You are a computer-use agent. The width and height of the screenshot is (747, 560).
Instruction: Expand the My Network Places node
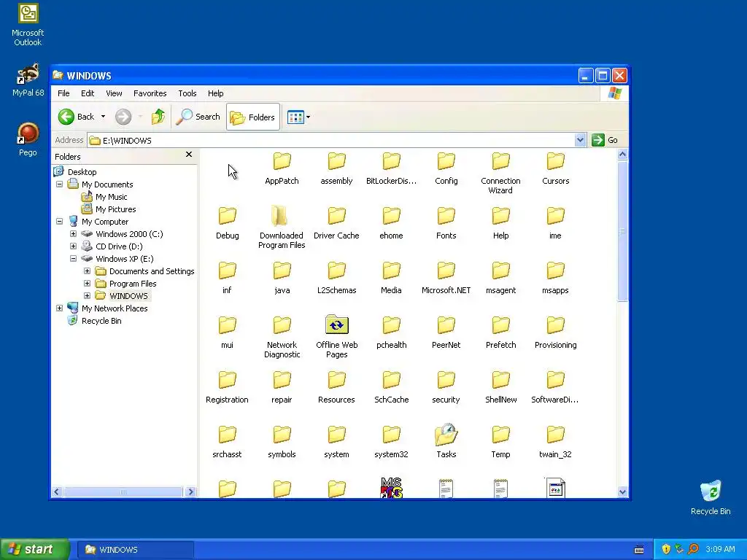[x=60, y=308]
